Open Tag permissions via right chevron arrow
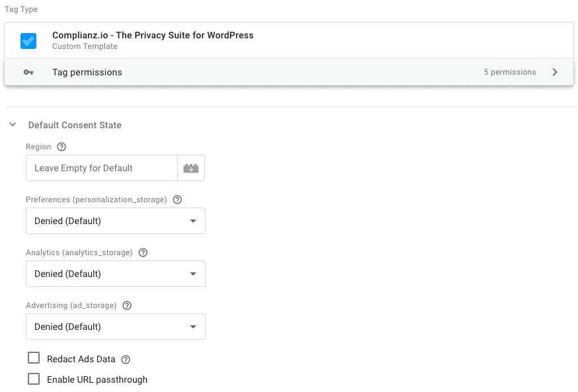Image resolution: width=578 pixels, height=392 pixels. pos(555,72)
